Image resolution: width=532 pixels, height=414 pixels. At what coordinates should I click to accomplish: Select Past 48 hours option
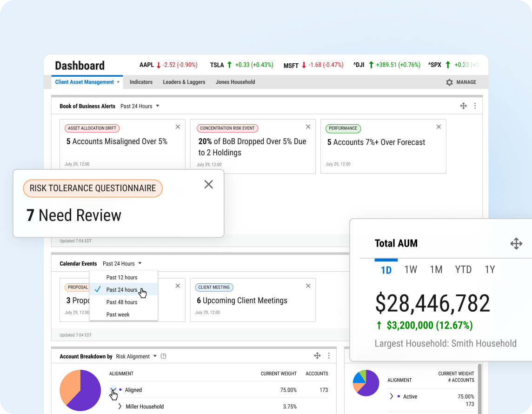(x=124, y=302)
